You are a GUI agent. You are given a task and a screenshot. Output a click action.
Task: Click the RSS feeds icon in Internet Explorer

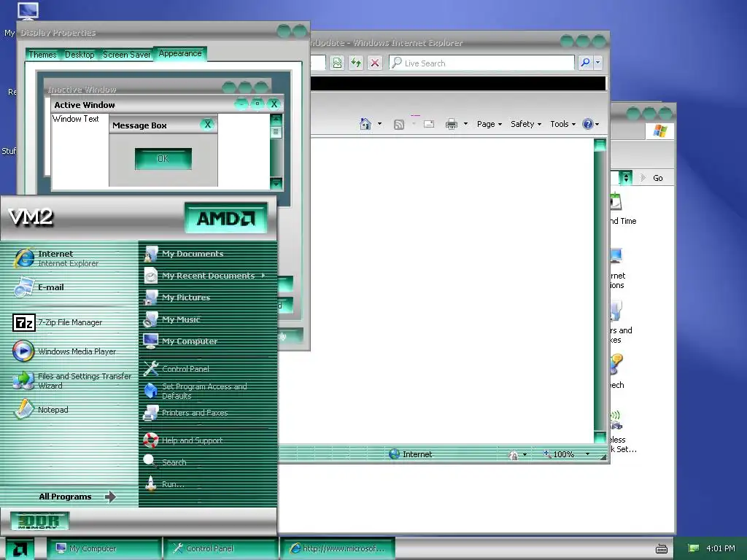399,124
